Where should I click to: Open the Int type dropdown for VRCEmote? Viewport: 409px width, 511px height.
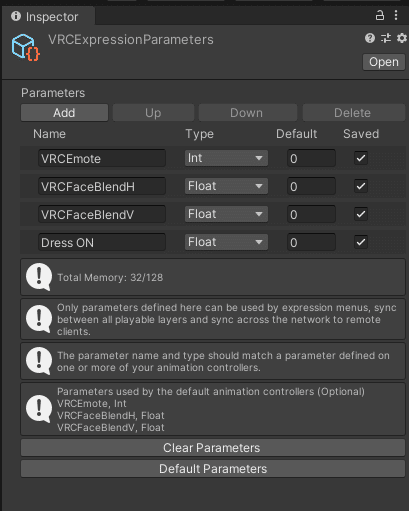pyautogui.click(x=226, y=158)
